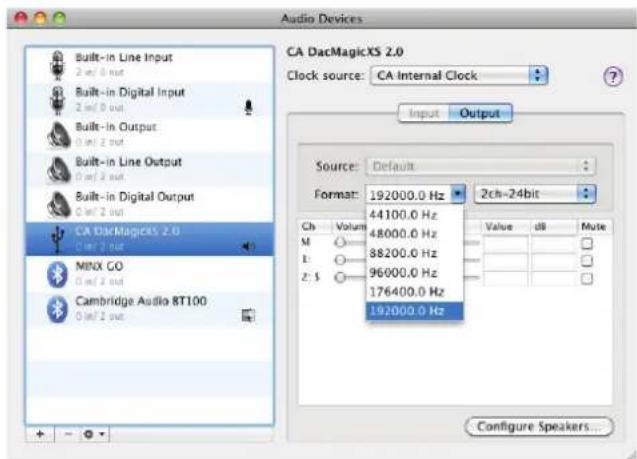This screenshot has width=637, height=459.
Task: Zoom the Audio Devices window
Action: click(x=59, y=18)
